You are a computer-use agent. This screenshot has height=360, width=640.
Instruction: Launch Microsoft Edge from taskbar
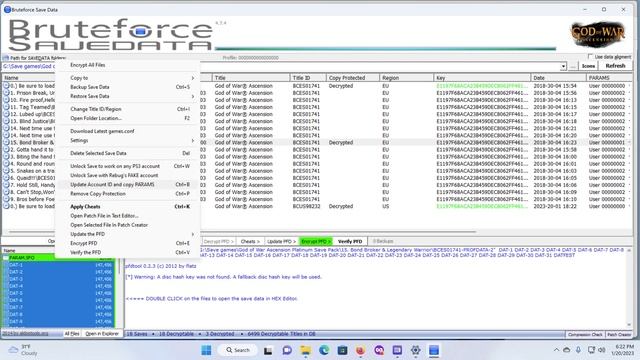(324, 350)
